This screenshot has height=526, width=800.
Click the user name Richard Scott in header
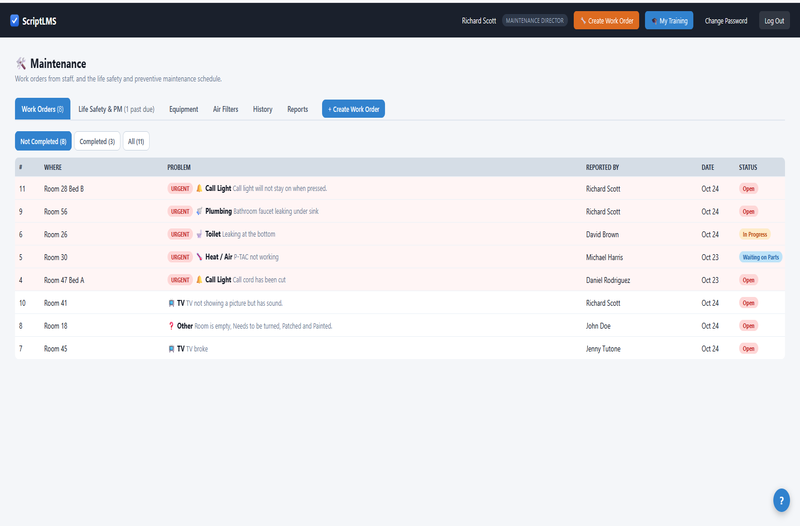pos(479,21)
